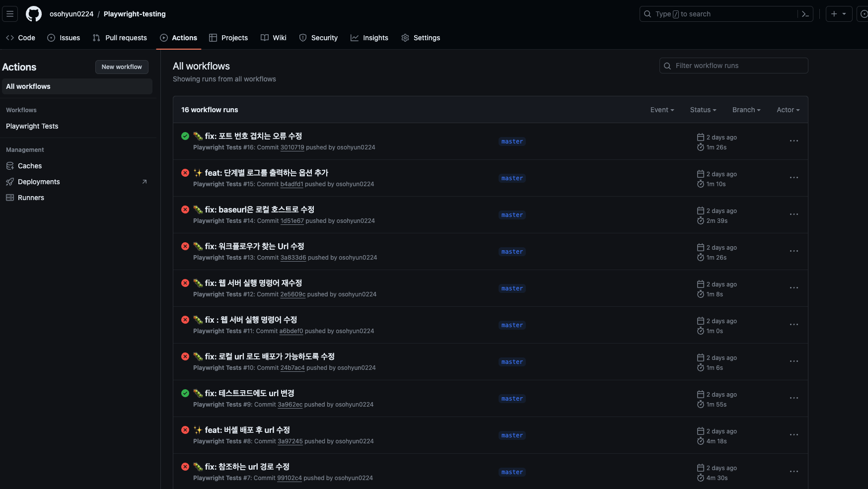868x489 pixels.
Task: Open the hamburger navigation menu
Action: coord(10,14)
